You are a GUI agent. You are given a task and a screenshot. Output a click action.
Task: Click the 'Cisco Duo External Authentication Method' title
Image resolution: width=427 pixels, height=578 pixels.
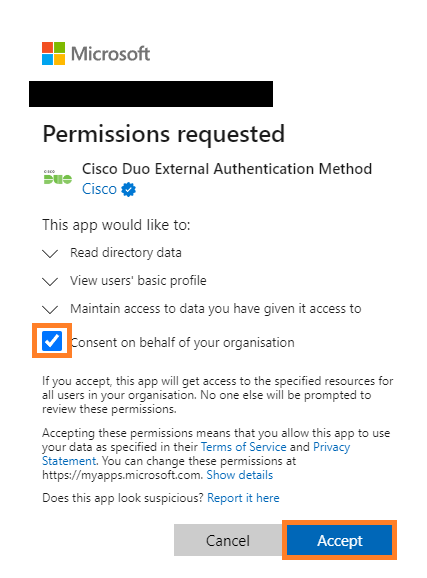coord(227,169)
